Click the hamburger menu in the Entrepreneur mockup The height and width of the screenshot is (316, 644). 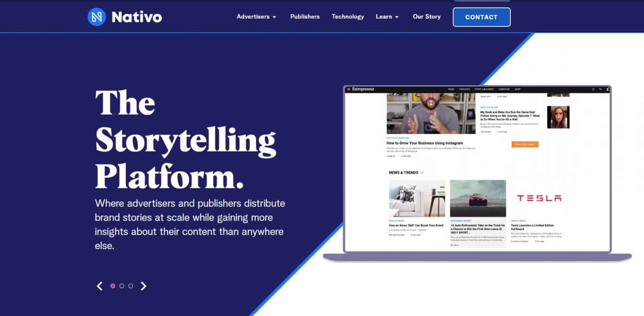coord(349,89)
